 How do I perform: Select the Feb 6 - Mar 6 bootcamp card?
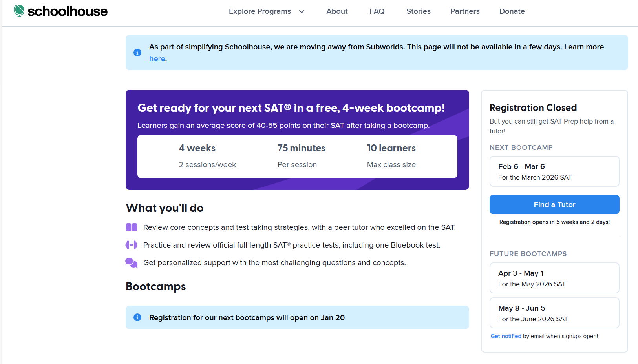point(554,171)
